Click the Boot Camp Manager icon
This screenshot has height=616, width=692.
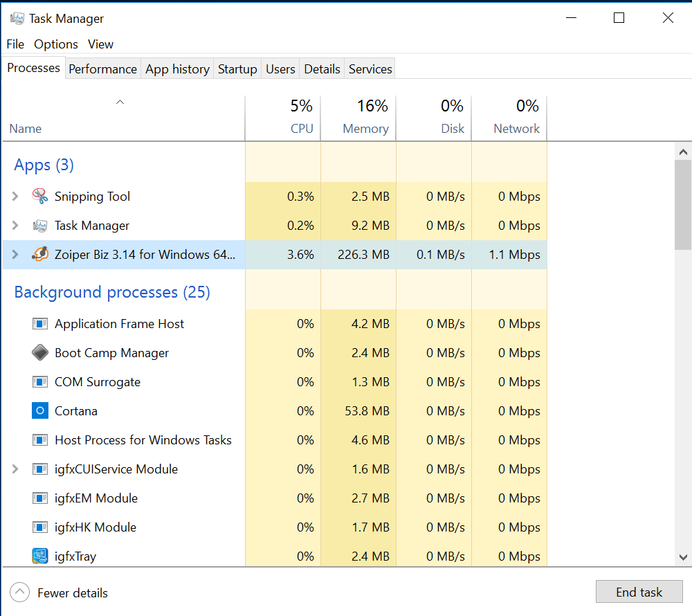[40, 352]
